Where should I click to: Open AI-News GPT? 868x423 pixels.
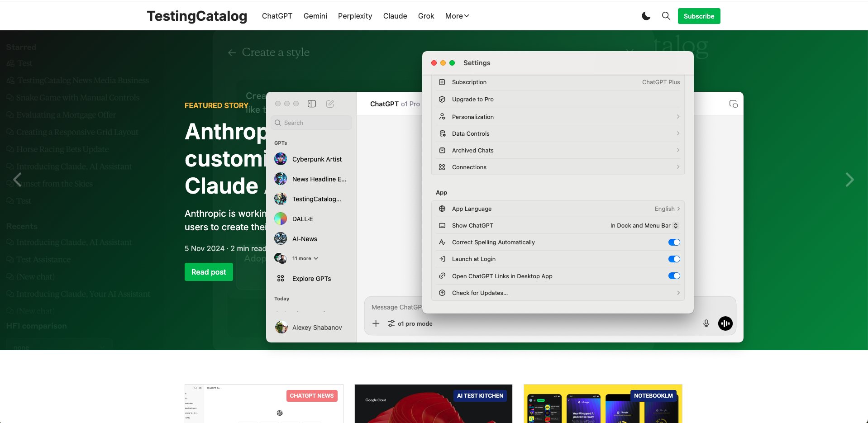[x=311, y=239]
